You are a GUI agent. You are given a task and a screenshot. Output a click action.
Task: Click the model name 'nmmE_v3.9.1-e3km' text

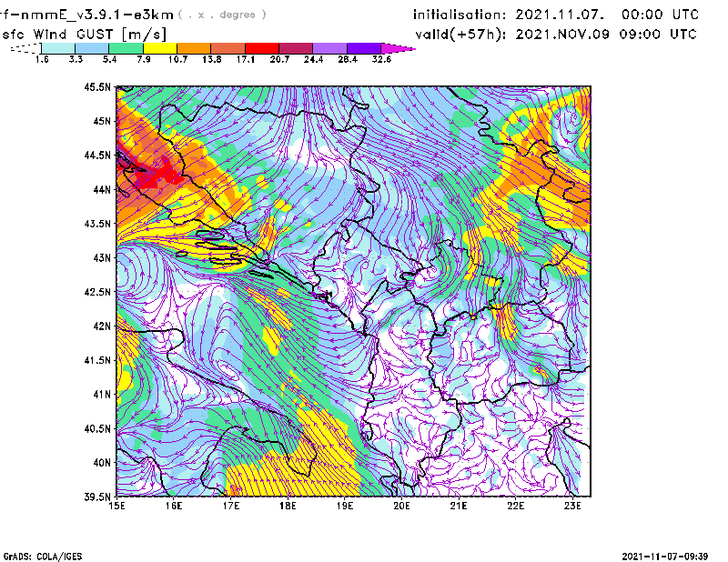pyautogui.click(x=96, y=15)
